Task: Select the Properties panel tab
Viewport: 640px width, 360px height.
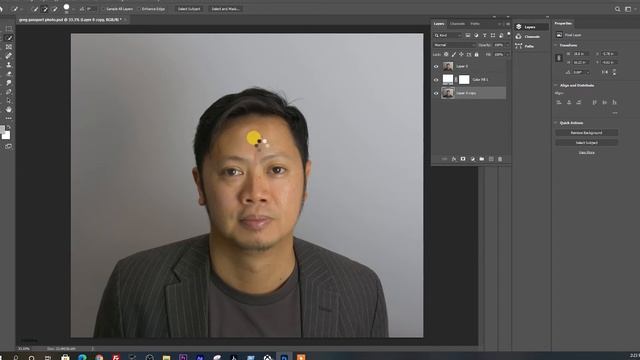Action: pos(563,23)
